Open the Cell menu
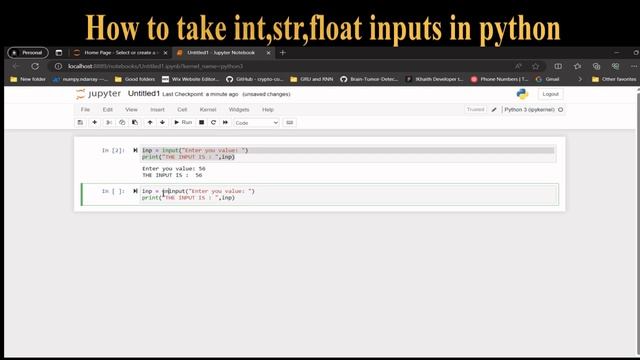The width and height of the screenshot is (640, 360). [182, 109]
